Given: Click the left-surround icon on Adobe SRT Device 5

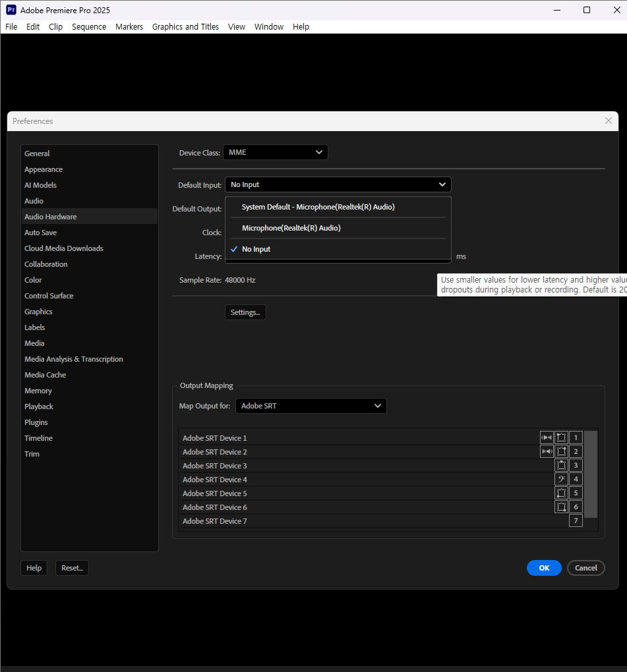Looking at the screenshot, I should 561,493.
